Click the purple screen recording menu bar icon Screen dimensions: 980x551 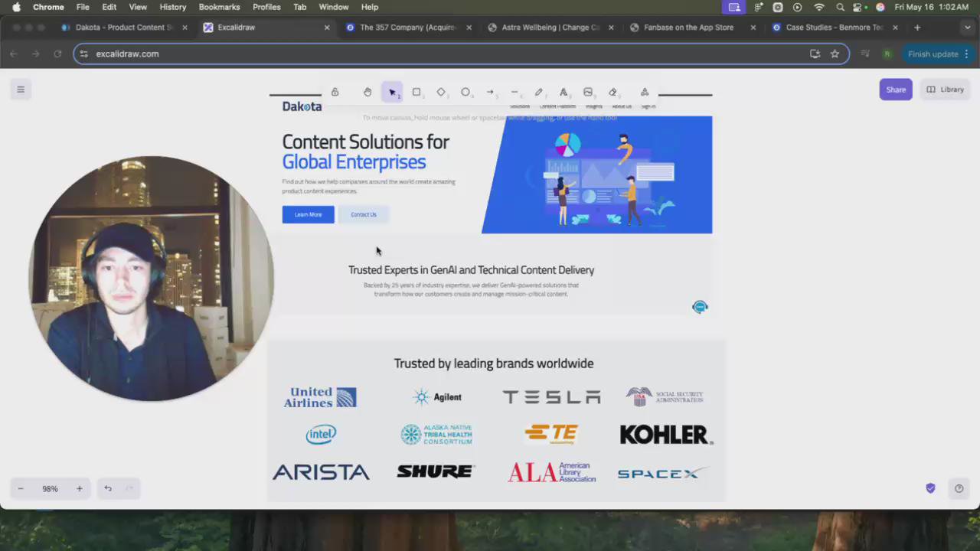(734, 7)
